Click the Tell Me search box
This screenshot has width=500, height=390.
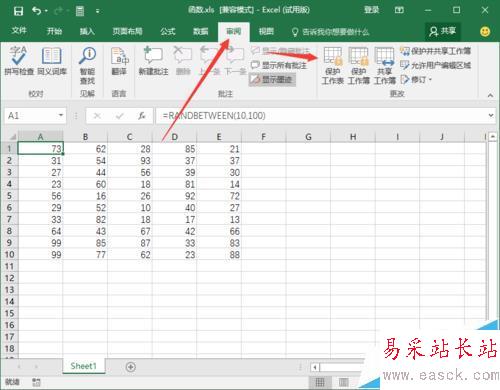tap(331, 32)
